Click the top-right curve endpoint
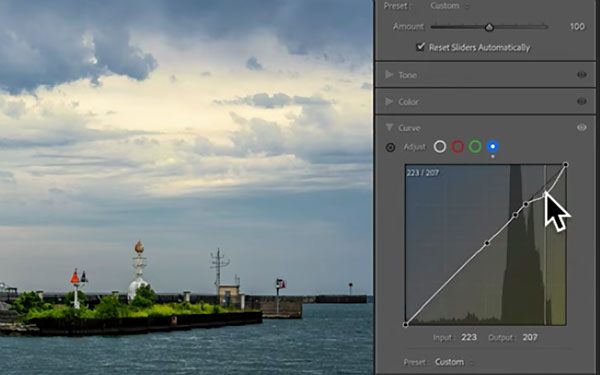Screen dimensions: 600x375 point(566,165)
